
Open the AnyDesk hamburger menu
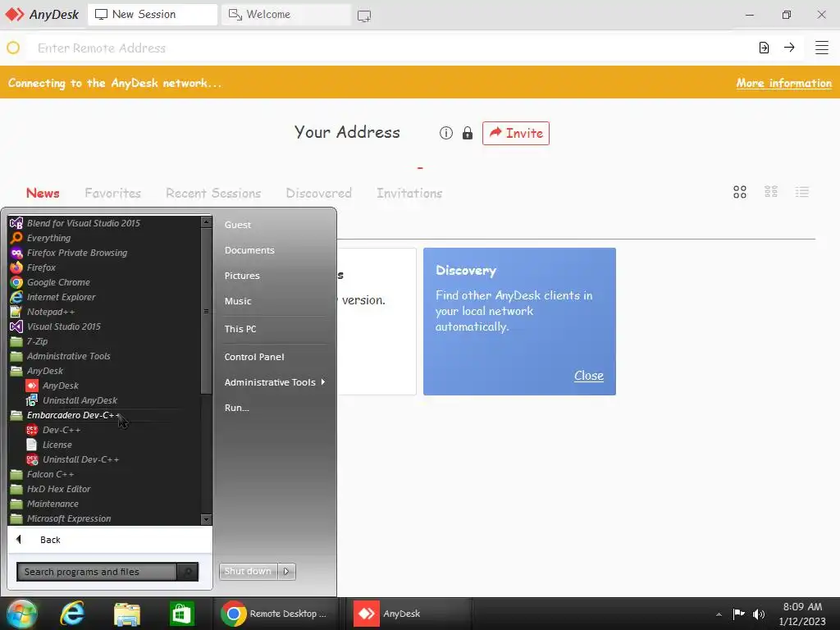tap(821, 48)
